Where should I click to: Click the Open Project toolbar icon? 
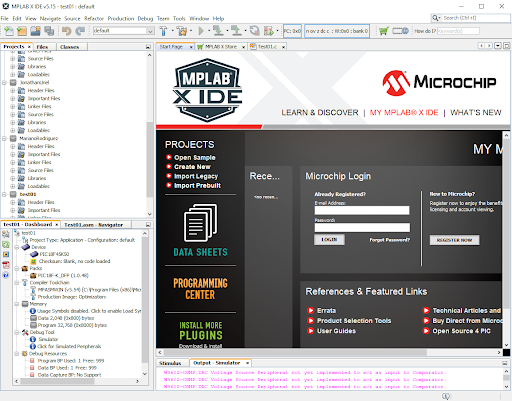(x=35, y=31)
